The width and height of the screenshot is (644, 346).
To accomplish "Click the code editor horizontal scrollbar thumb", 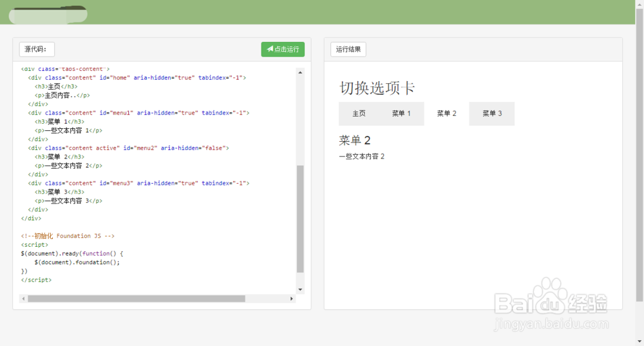I will point(137,299).
